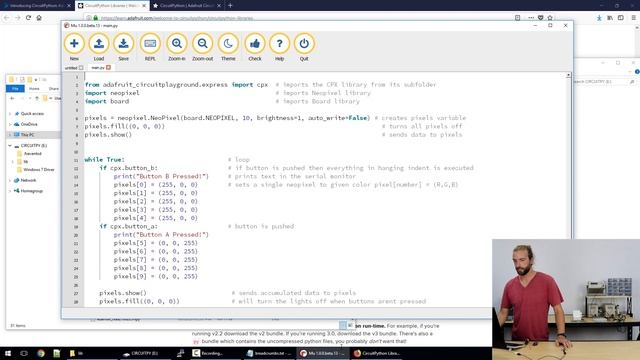Save the current file in Mu
Viewport: 640px width, 360px height.
(123, 44)
